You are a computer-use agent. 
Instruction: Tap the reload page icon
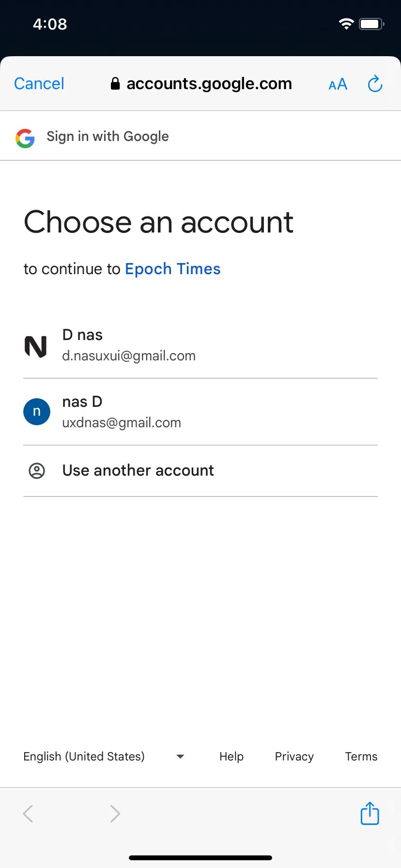click(375, 84)
